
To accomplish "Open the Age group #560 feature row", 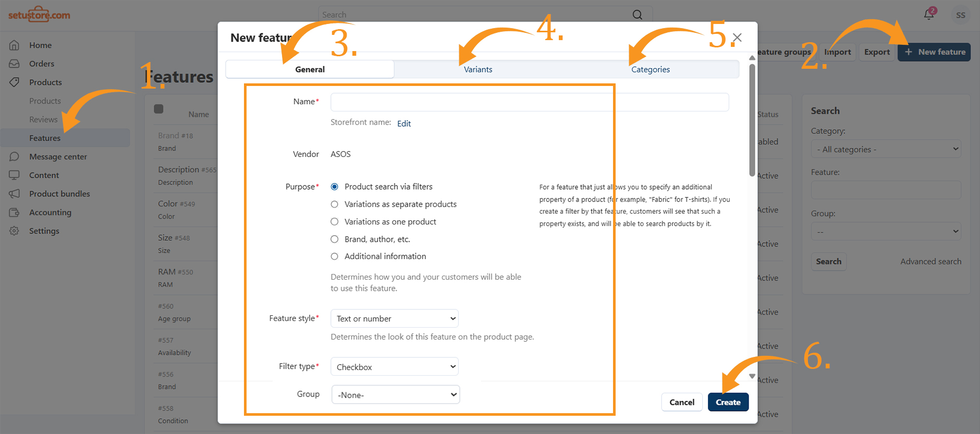I will point(174,318).
